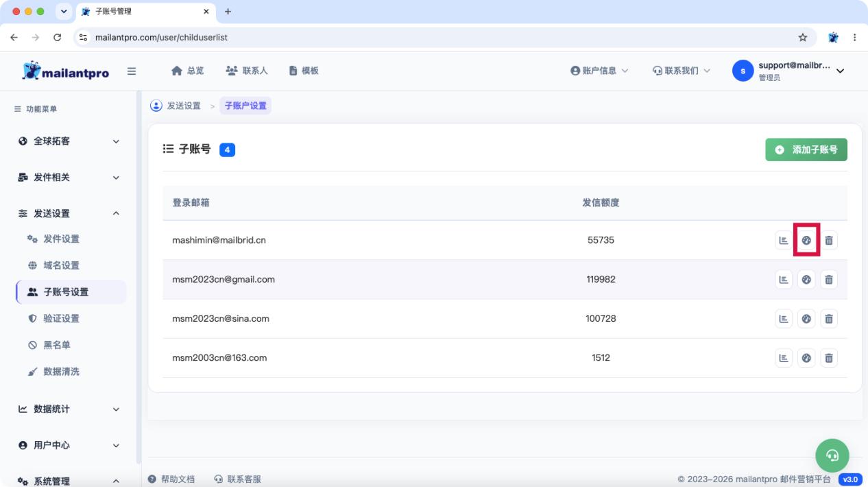Open the green customer support chat bubble
The image size is (868, 487).
pos(832,455)
